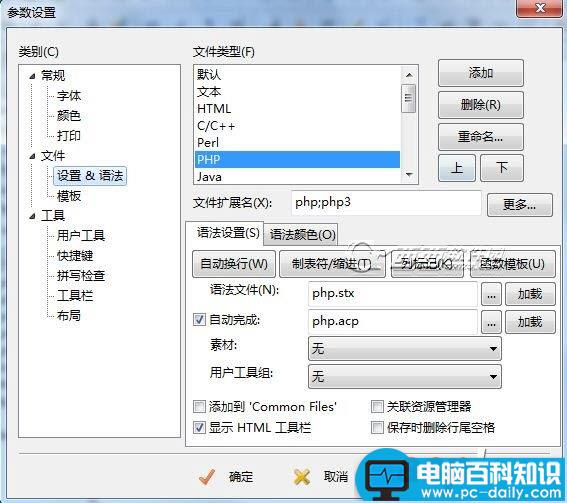
Task: Toggle 显示 HTML 工具栏 checkbox
Action: 199,428
